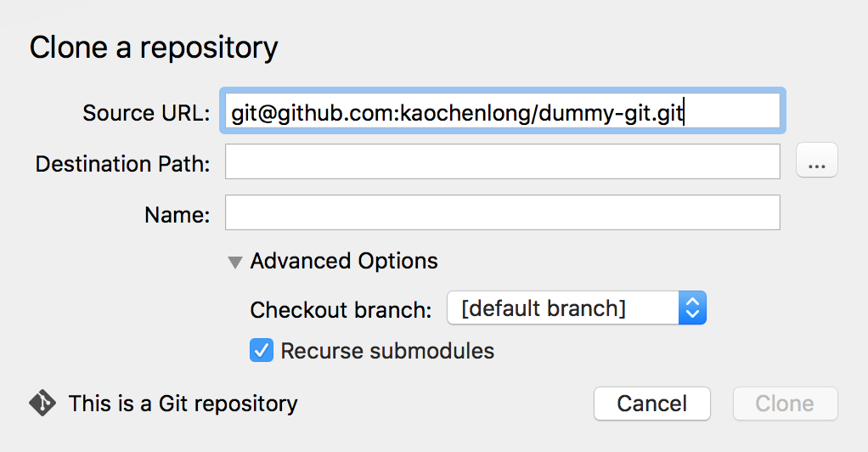The height and width of the screenshot is (452, 868).
Task: Click the Advanced Options label
Action: tap(344, 261)
